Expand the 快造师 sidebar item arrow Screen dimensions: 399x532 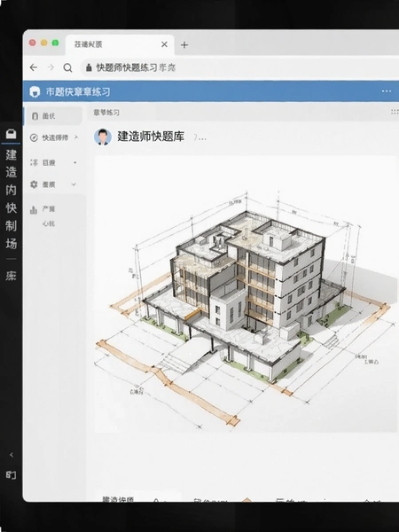(x=76, y=137)
